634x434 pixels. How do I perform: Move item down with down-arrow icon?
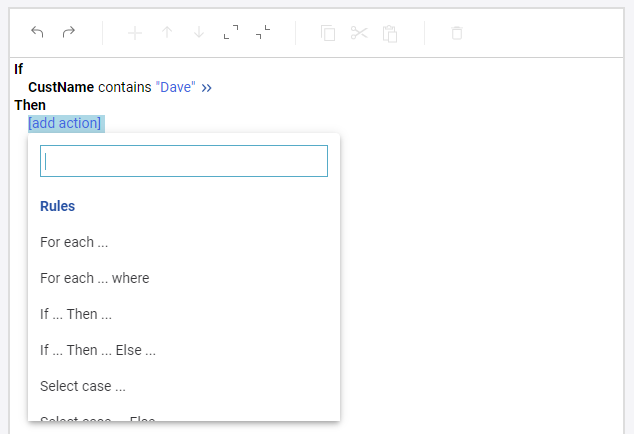pyautogui.click(x=199, y=33)
